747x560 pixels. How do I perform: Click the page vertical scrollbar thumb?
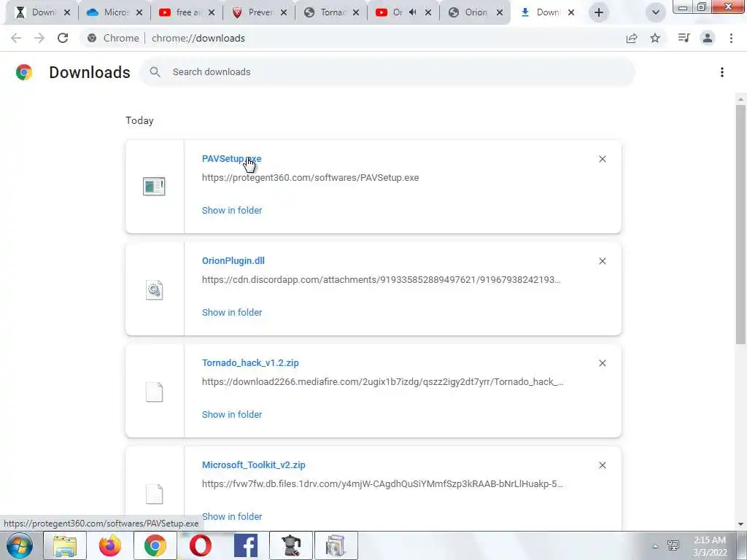(x=740, y=224)
